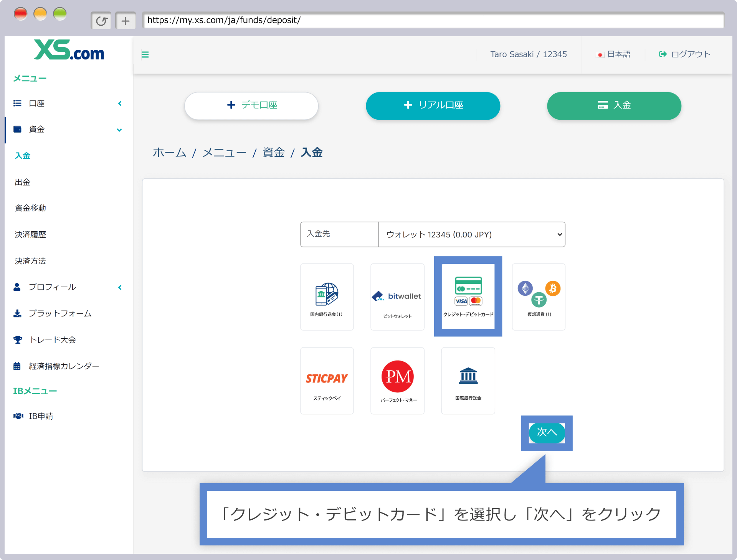Open IB申請 menu item
Screen dimensions: 737x560
point(41,416)
